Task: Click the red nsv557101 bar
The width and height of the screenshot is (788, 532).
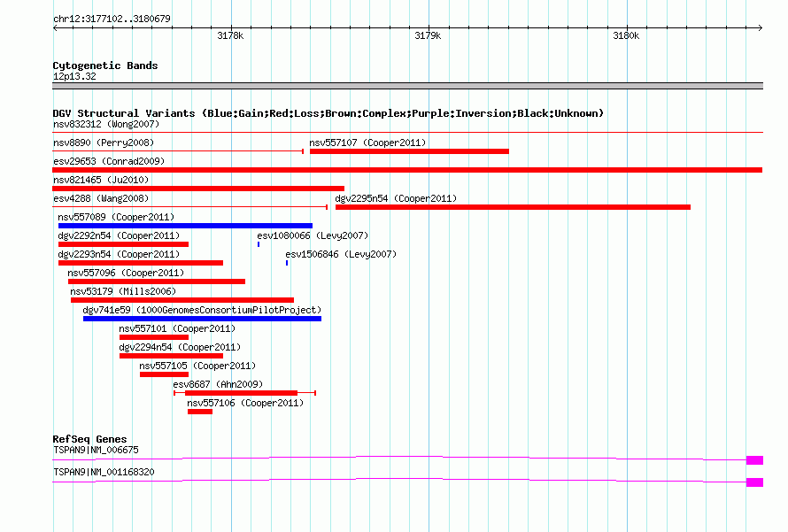Action: tap(154, 337)
